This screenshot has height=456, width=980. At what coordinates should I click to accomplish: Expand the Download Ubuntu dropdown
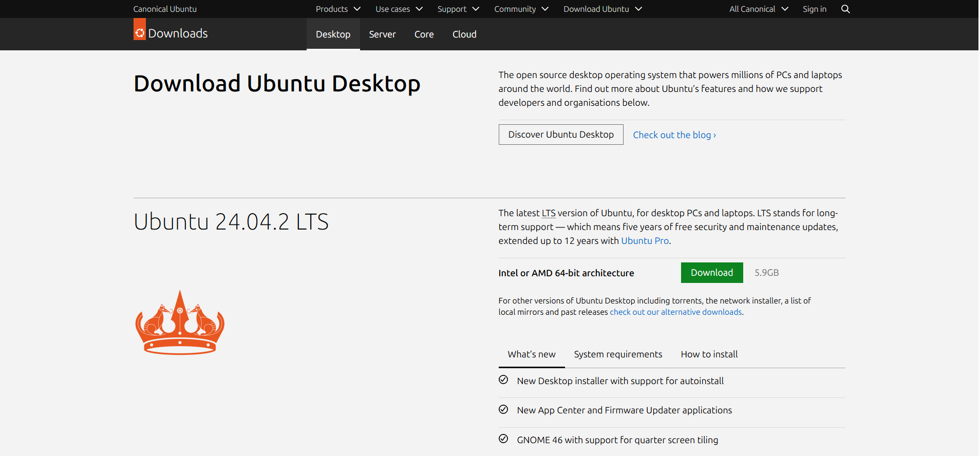point(602,9)
